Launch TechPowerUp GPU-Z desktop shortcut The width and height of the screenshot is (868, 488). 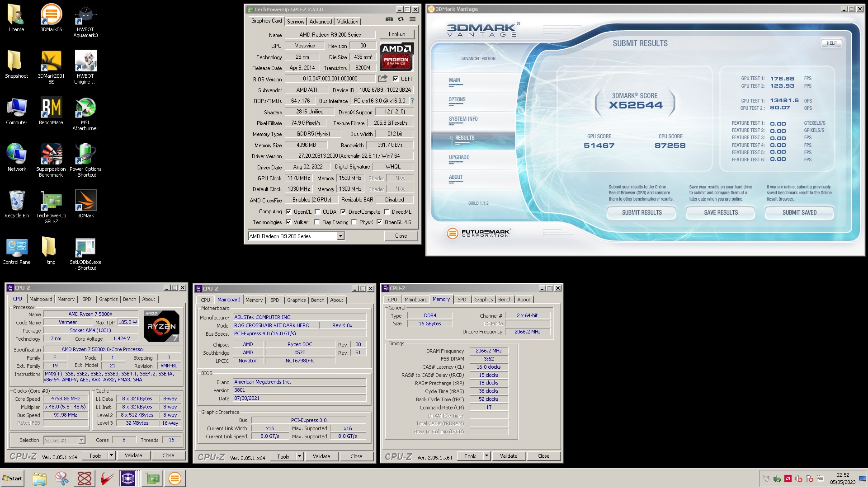[x=51, y=207]
